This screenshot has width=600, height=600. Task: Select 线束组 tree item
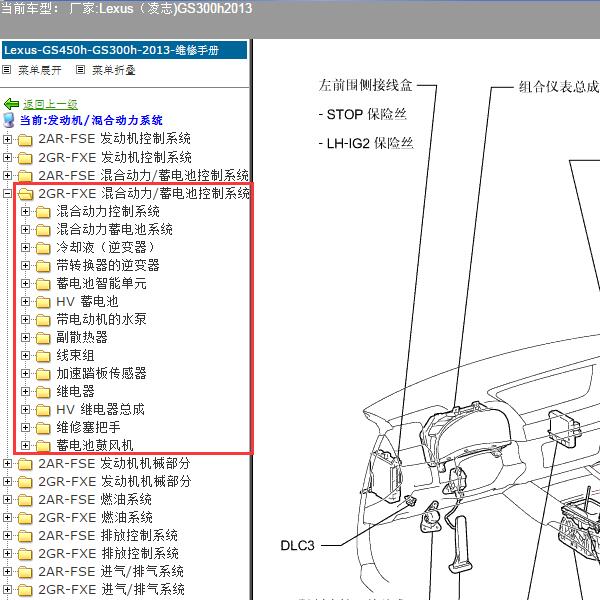click(x=75, y=355)
